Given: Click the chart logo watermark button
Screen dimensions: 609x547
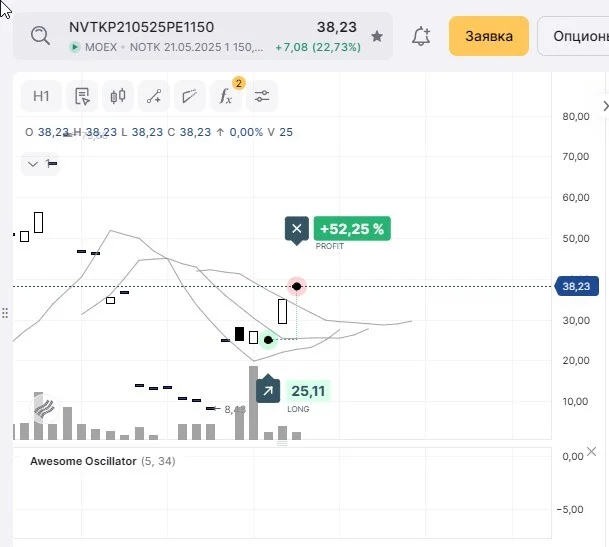Looking at the screenshot, I should [x=44, y=409].
